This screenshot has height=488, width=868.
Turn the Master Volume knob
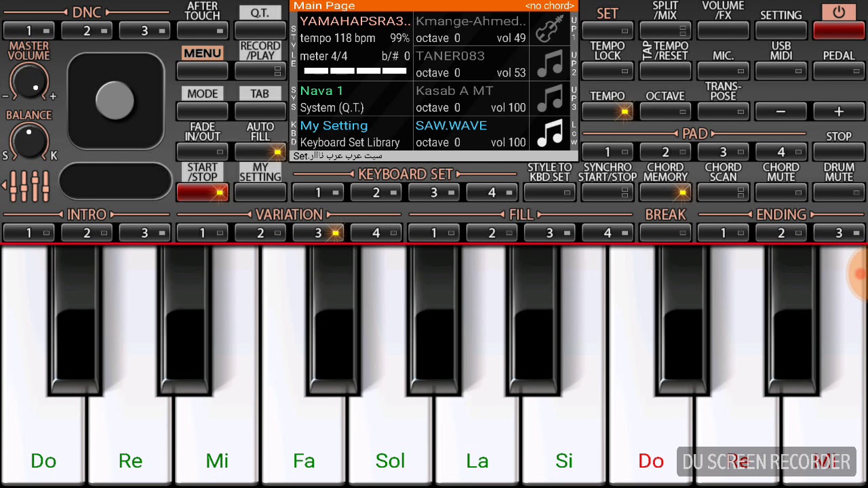29,81
